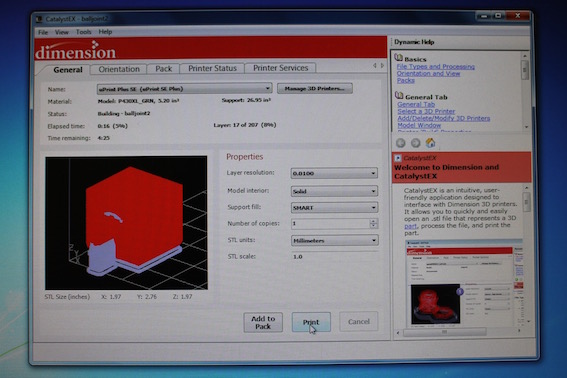Open the Packs help link
The height and width of the screenshot is (378, 567).
(x=406, y=80)
